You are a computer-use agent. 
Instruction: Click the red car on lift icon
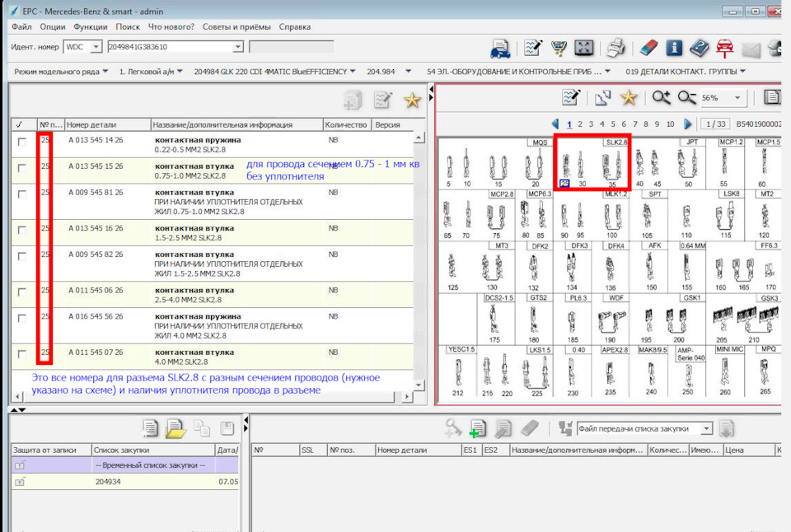pos(725,48)
